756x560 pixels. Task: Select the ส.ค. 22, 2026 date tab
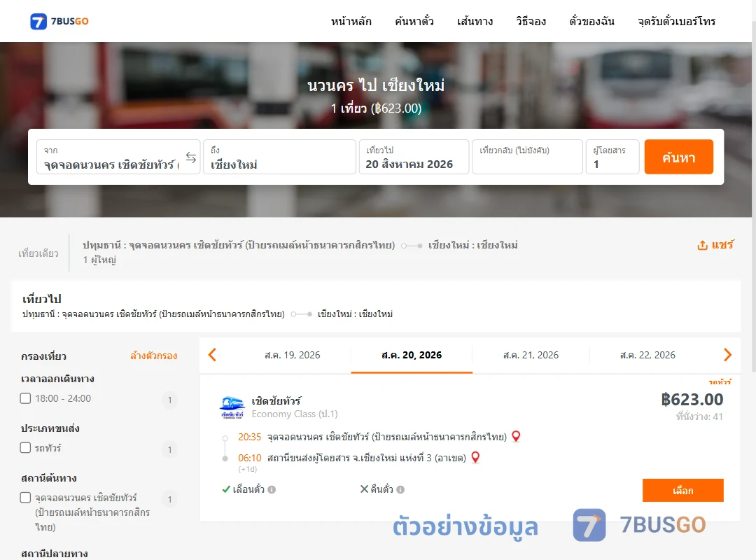pyautogui.click(x=647, y=355)
